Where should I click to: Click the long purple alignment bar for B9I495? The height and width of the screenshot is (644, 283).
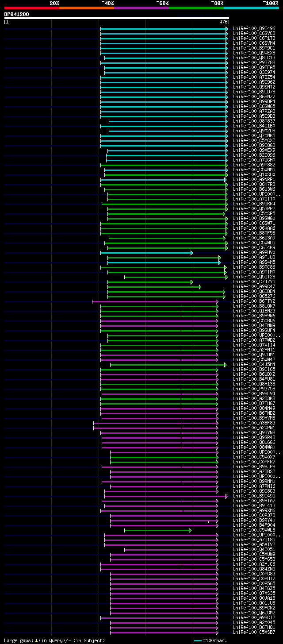165,496
